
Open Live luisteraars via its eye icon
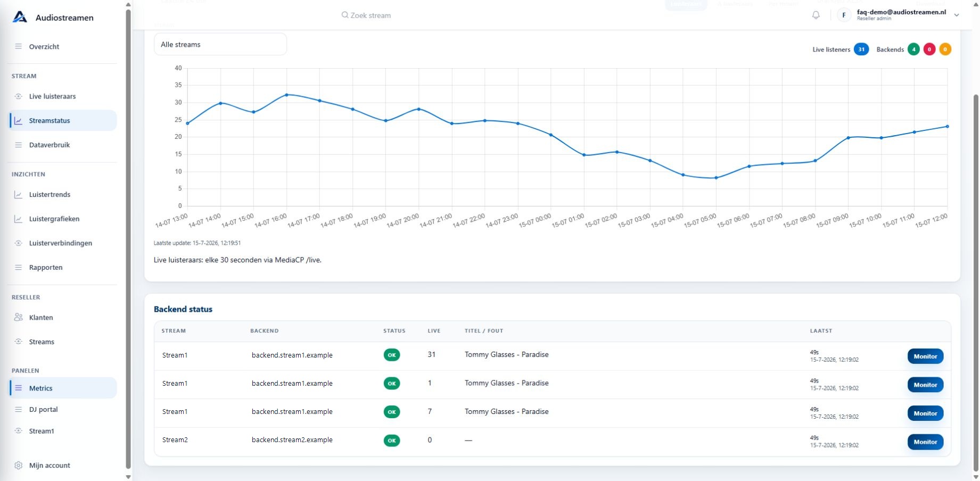click(x=19, y=96)
